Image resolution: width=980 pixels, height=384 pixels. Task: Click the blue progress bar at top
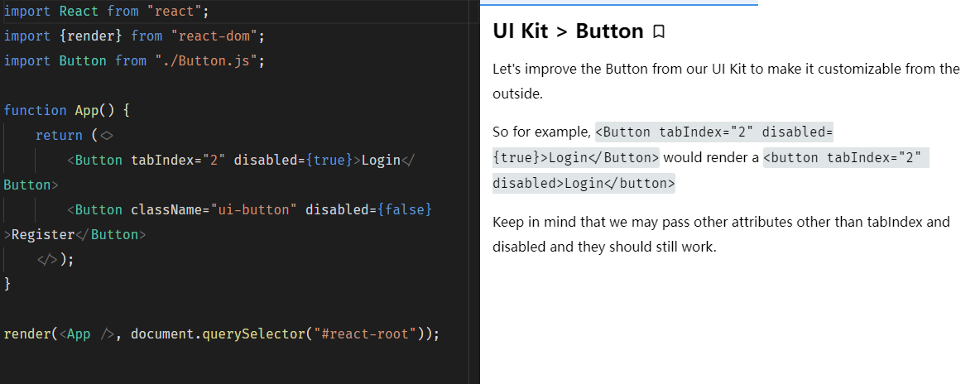click(619, 3)
